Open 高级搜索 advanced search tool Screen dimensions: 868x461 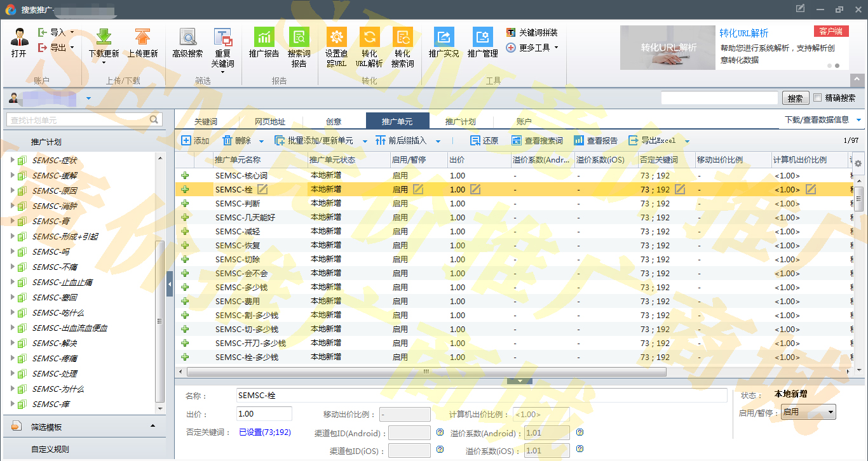pos(187,36)
